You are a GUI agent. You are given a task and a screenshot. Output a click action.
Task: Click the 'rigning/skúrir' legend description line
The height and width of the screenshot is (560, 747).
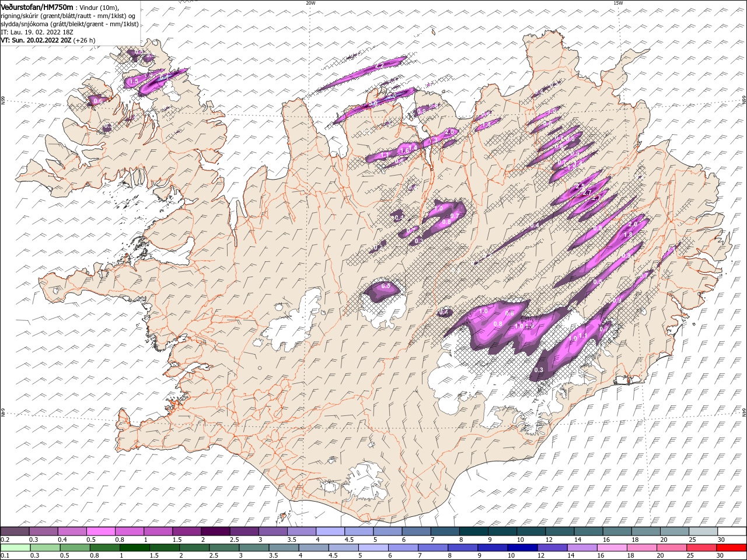tap(68, 15)
